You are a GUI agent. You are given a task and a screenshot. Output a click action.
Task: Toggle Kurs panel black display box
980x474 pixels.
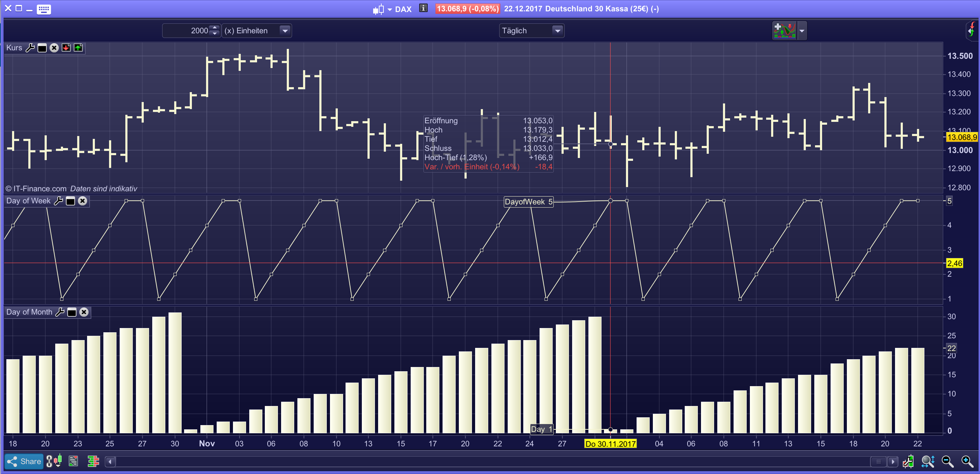(x=42, y=48)
